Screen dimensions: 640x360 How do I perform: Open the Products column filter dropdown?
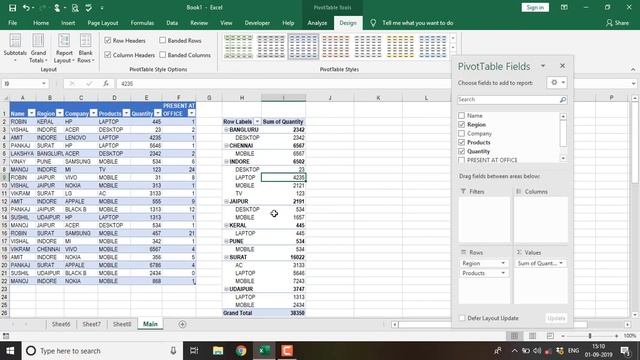(126, 113)
